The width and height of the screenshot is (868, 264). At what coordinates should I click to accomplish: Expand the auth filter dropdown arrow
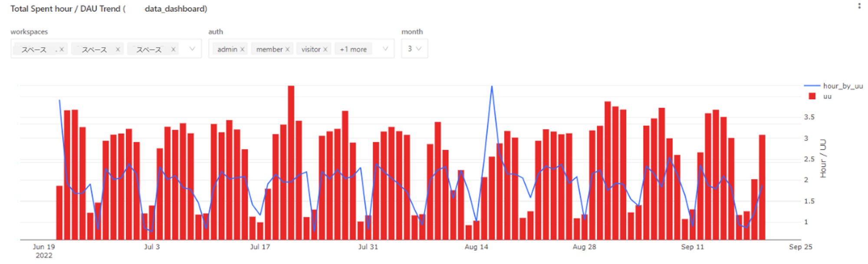(385, 49)
